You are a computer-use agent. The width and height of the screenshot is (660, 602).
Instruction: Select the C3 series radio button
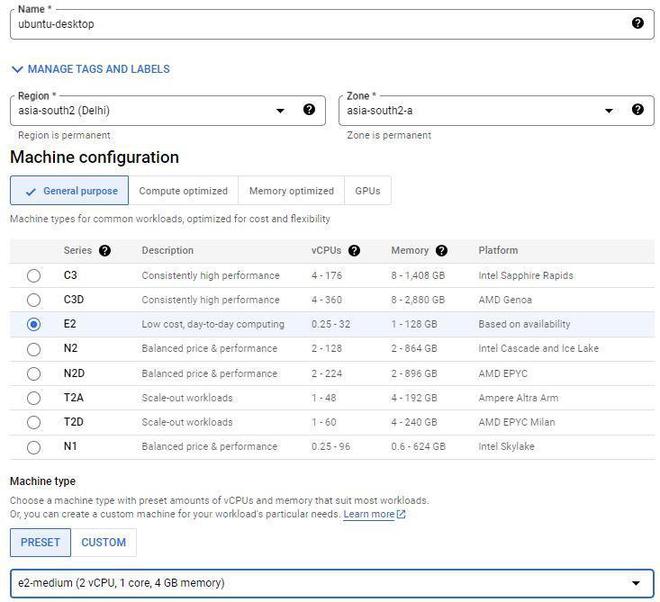click(x=34, y=276)
